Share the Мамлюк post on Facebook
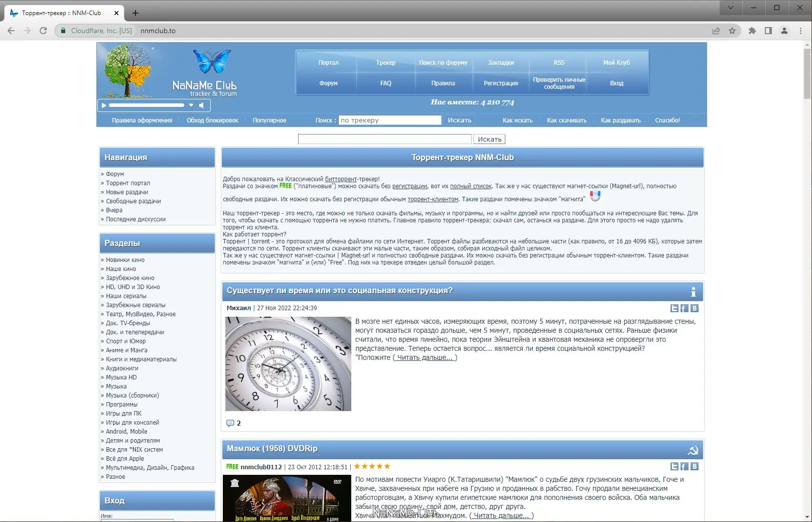Image resolution: width=812 pixels, height=522 pixels. pos(684,466)
